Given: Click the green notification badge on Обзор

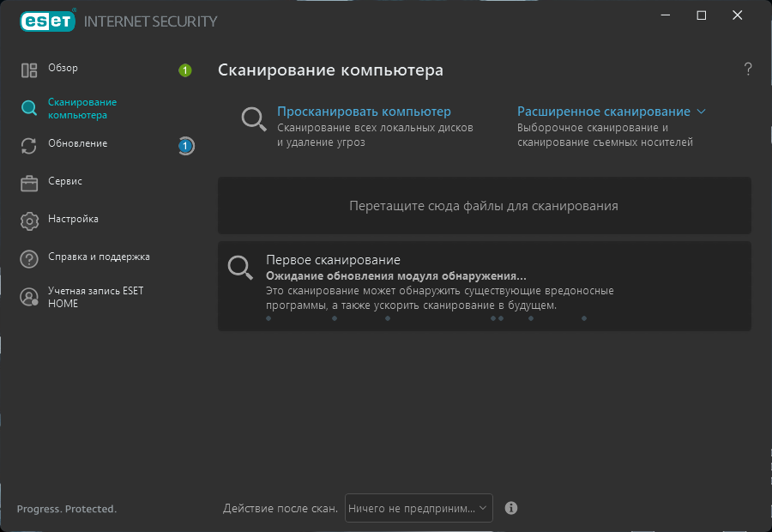Looking at the screenshot, I should [185, 70].
